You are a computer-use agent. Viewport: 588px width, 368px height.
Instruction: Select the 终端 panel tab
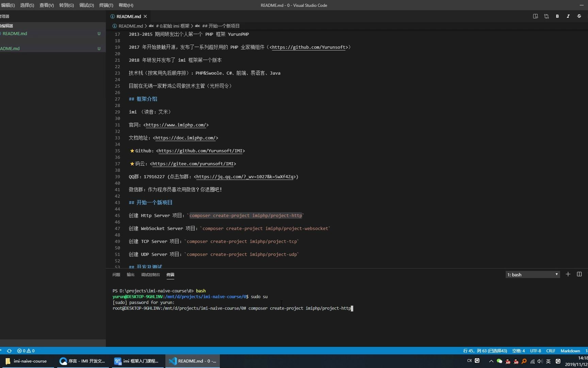point(170,275)
